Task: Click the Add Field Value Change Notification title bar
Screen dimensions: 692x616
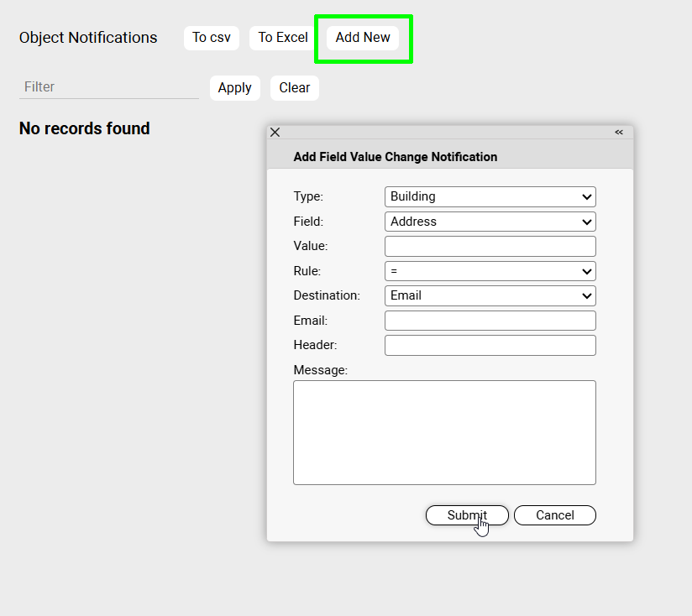Action: click(x=395, y=157)
